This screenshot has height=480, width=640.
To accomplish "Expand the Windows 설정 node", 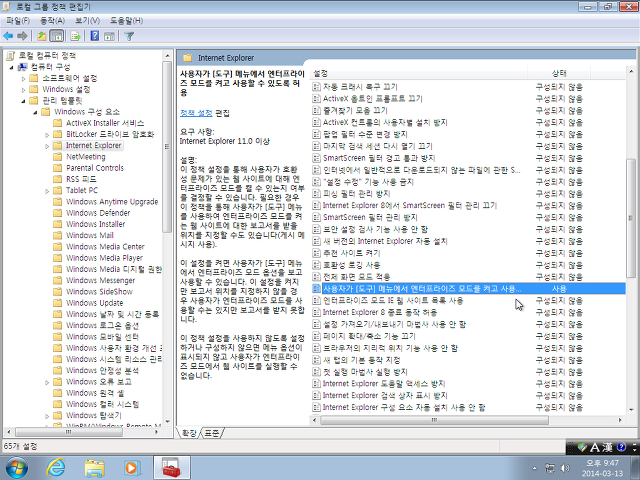I will coord(23,89).
